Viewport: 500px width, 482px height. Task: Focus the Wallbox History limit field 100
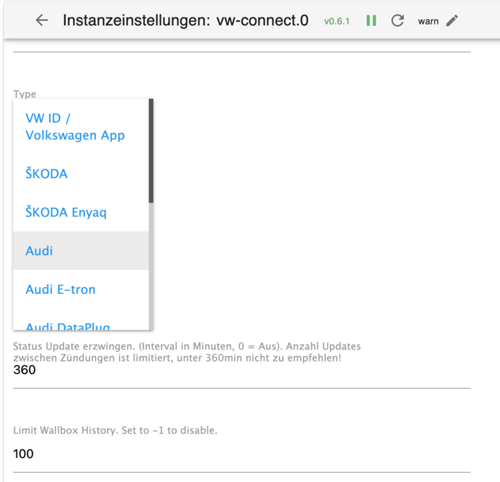pyautogui.click(x=242, y=454)
